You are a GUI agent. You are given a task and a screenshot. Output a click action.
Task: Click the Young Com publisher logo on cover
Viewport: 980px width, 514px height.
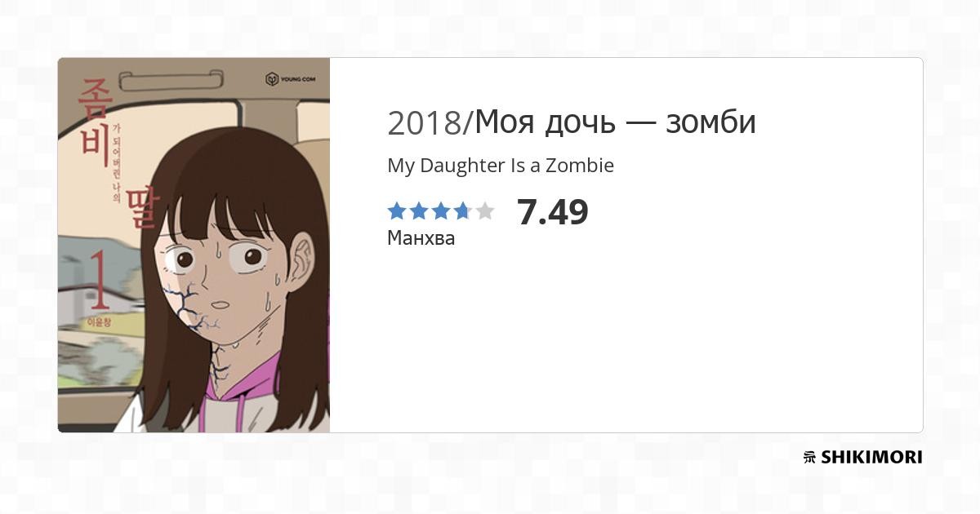pos(291,79)
